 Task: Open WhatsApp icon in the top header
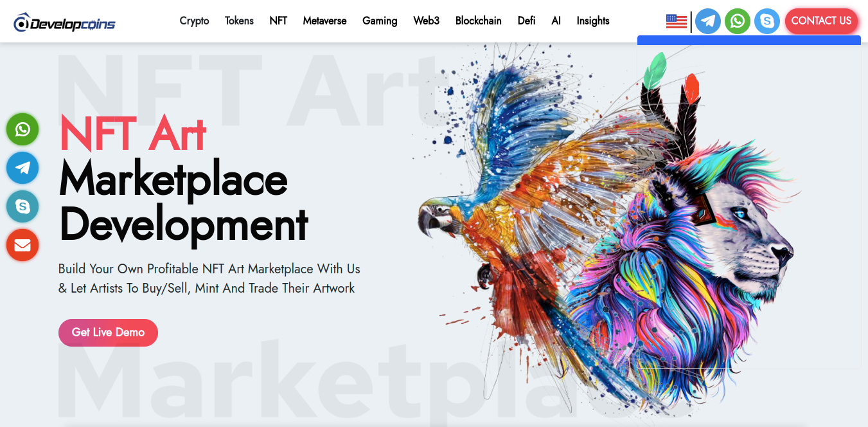coord(738,21)
